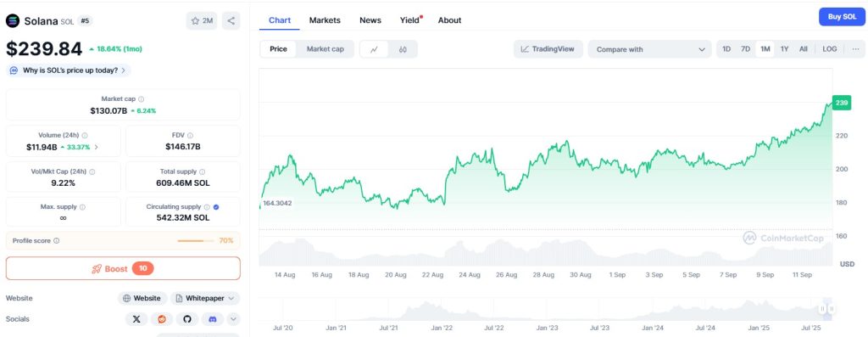Switch chart to candlestick view
This screenshot has height=337, width=868.
click(403, 49)
